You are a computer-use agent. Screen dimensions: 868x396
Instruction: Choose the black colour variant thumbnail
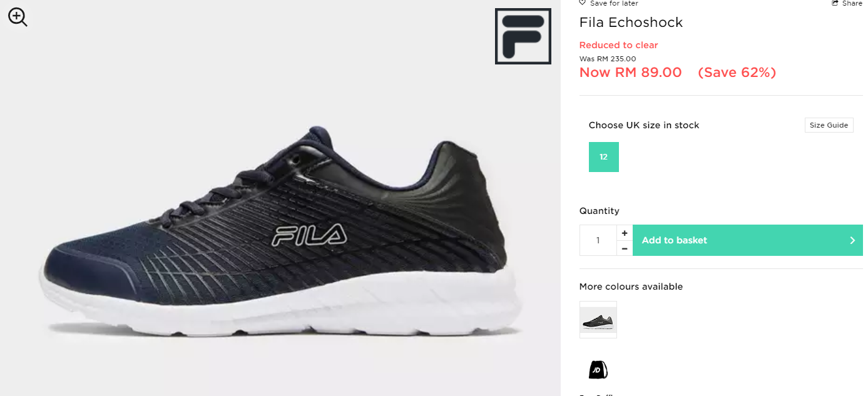click(598, 320)
